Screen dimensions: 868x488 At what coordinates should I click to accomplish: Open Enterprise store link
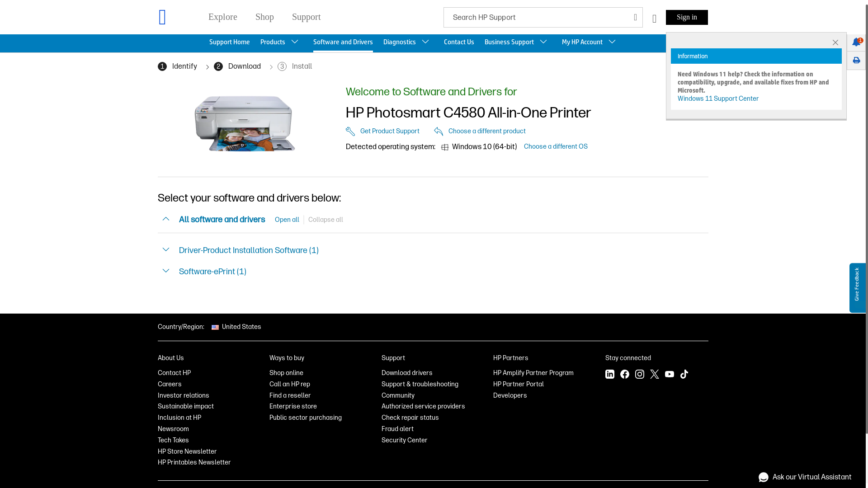pyautogui.click(x=293, y=407)
